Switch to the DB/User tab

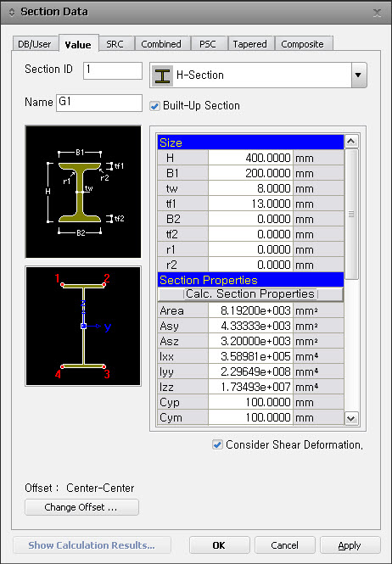point(35,44)
